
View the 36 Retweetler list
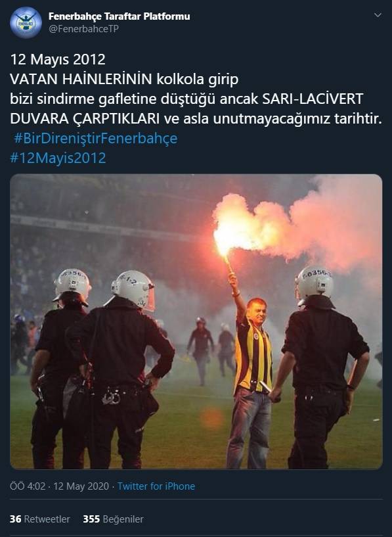click(x=39, y=519)
